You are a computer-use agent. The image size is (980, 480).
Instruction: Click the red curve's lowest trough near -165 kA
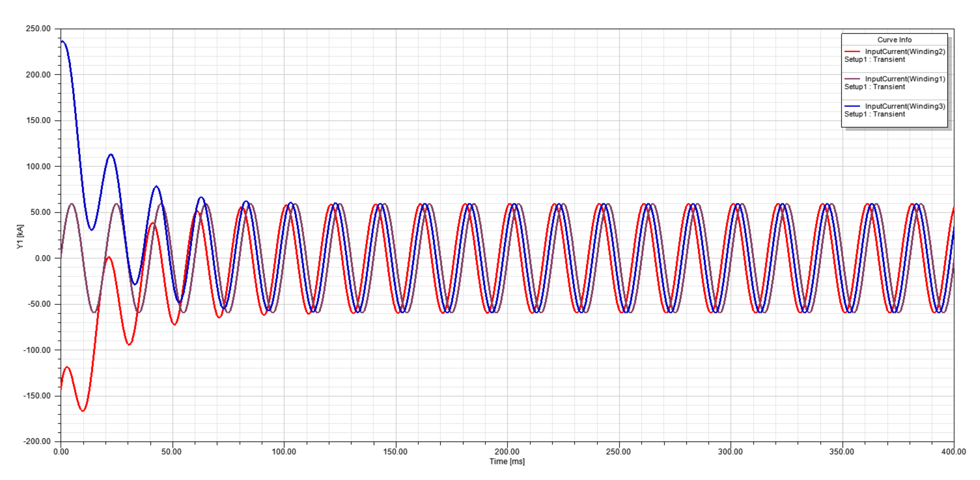click(83, 411)
